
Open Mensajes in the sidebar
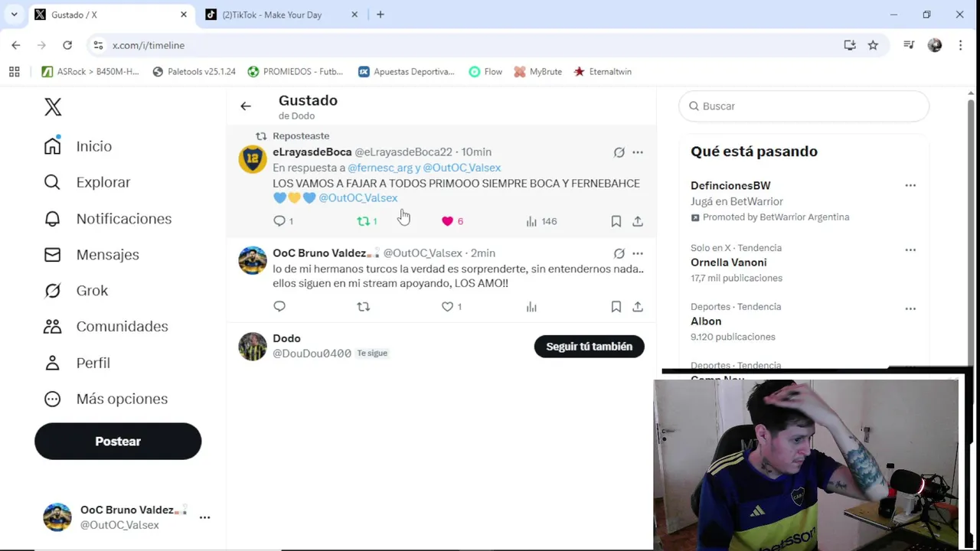(92, 255)
